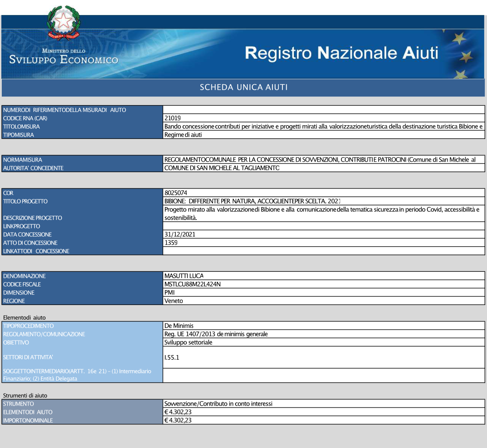The width and height of the screenshot is (487, 448).
Task: Select the Regime di aiuti value
Action: (183, 135)
